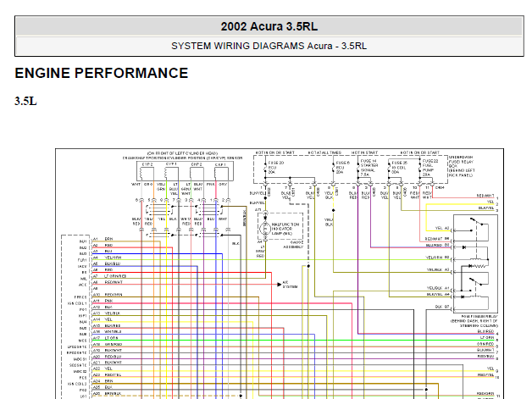The height and width of the screenshot is (399, 532).
Task: Click the 'CKP 1' sensor coil label
Action: (220, 164)
